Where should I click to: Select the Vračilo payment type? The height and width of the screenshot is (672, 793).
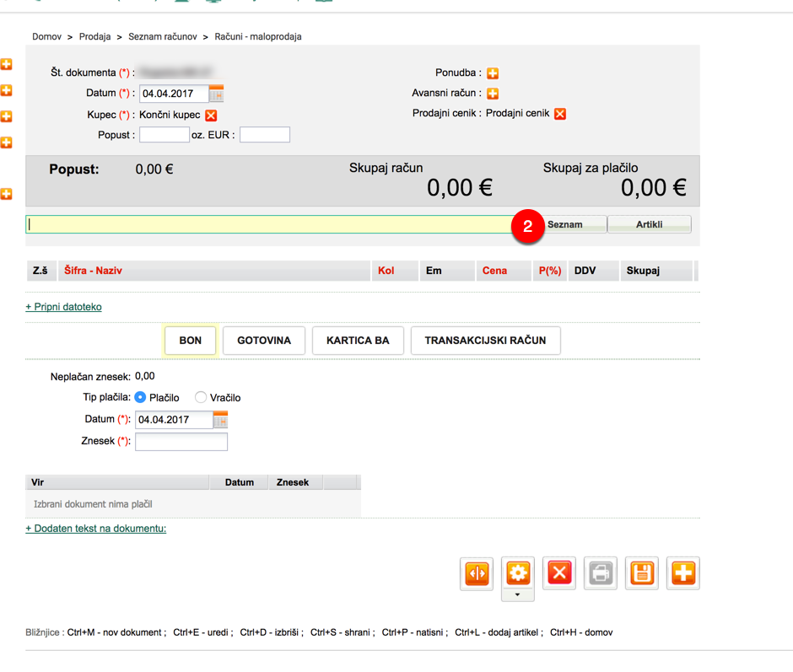pyautogui.click(x=201, y=397)
